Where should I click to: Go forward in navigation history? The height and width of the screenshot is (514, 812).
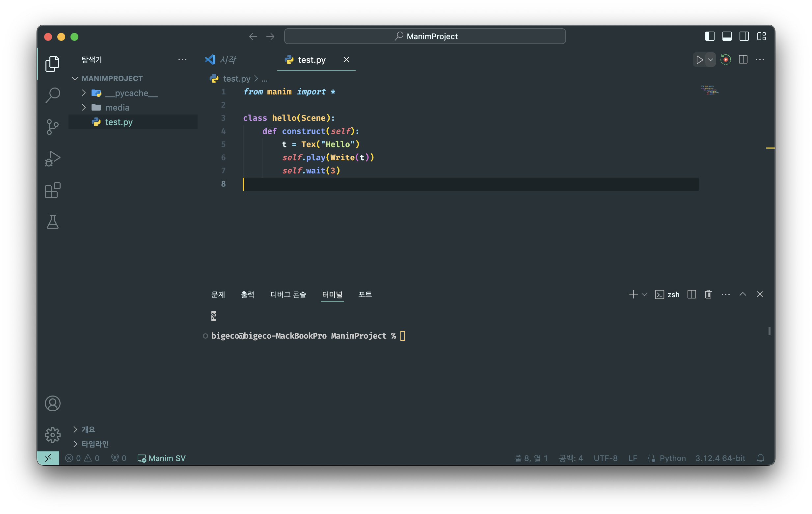click(x=270, y=37)
